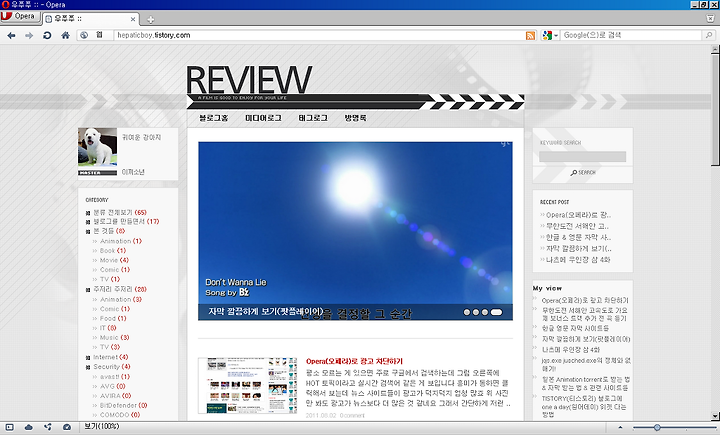Select the second slideshow dot indicator

476,312
